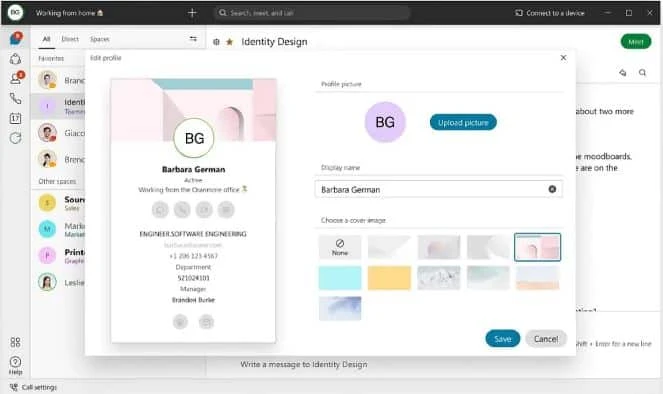Image resolution: width=663 pixels, height=394 pixels.
Task: Click the Save button
Action: [x=502, y=339]
